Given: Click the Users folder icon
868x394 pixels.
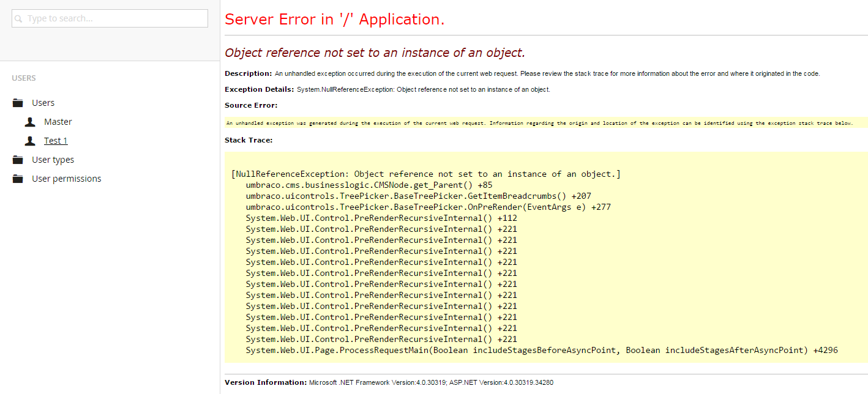Looking at the screenshot, I should click(18, 103).
